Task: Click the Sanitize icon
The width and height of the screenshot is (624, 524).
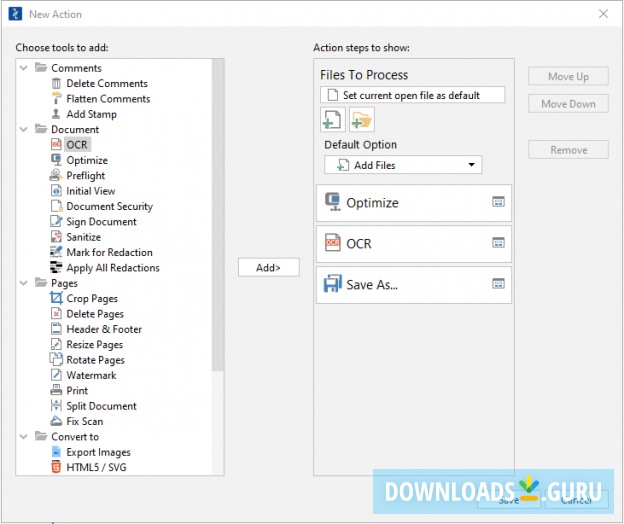Action: tap(56, 237)
